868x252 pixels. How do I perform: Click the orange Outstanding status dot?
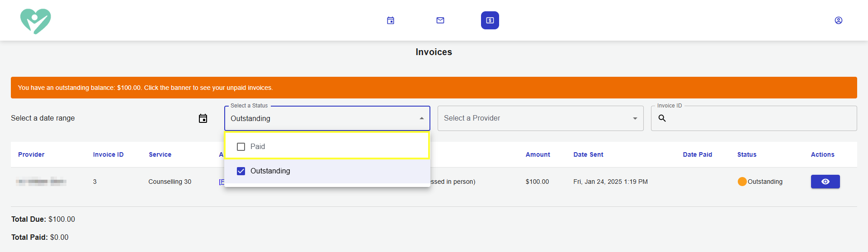[742, 182]
